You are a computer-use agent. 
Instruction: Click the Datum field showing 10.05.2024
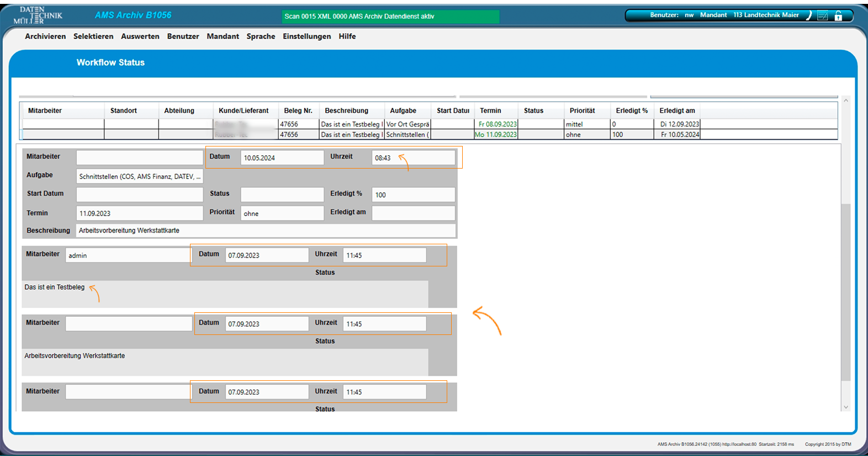282,158
